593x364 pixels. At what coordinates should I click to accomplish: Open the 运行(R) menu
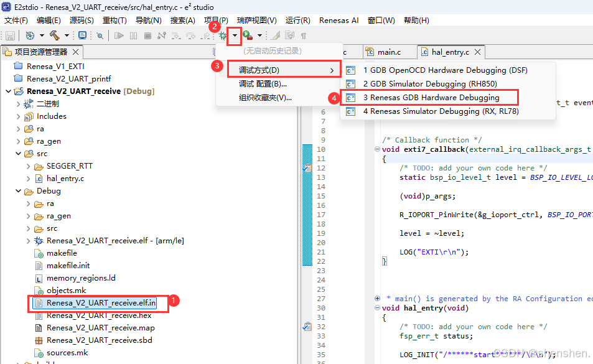coord(297,20)
